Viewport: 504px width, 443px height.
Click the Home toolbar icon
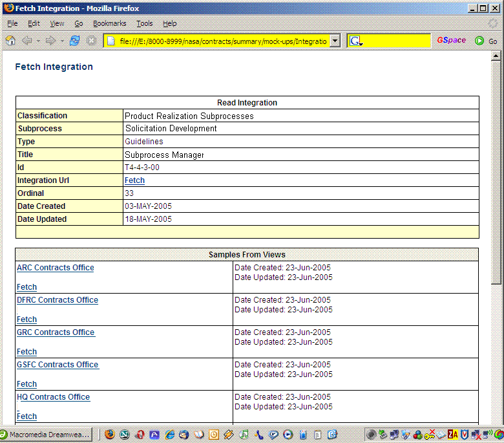point(10,41)
